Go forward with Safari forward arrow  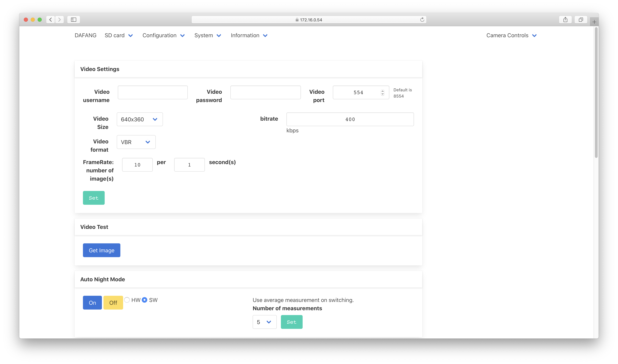pos(59,20)
